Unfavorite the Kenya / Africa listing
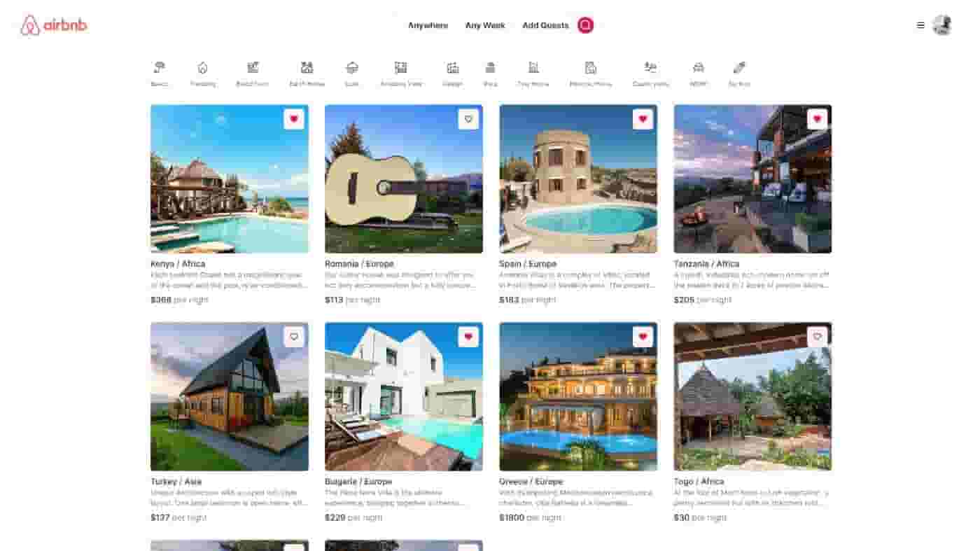 (294, 119)
